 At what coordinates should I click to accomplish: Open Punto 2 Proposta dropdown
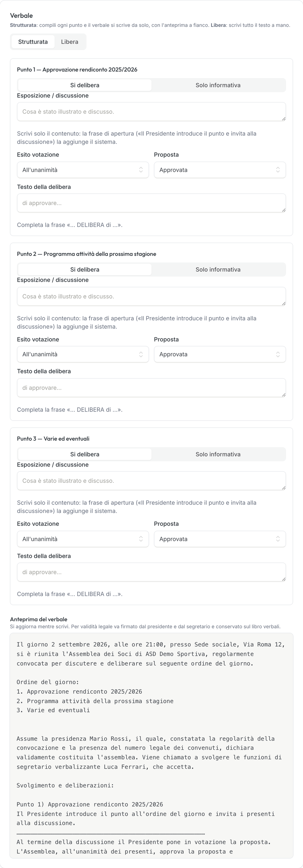[220, 354]
